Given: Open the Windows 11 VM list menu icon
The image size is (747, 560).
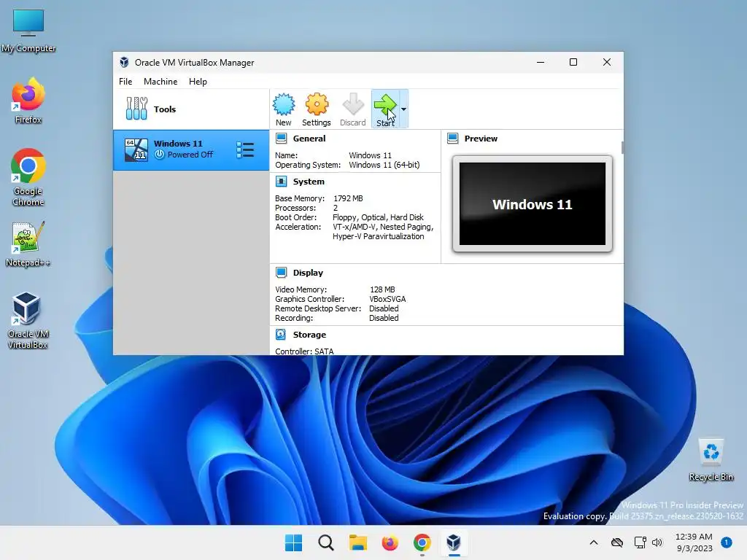Looking at the screenshot, I should click(245, 150).
